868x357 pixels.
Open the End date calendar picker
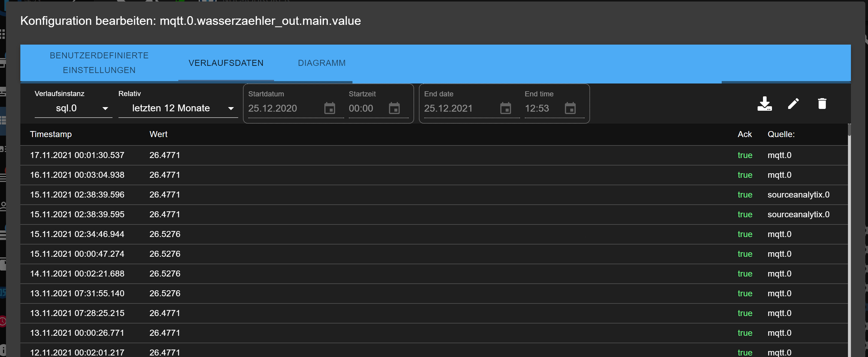click(x=505, y=108)
